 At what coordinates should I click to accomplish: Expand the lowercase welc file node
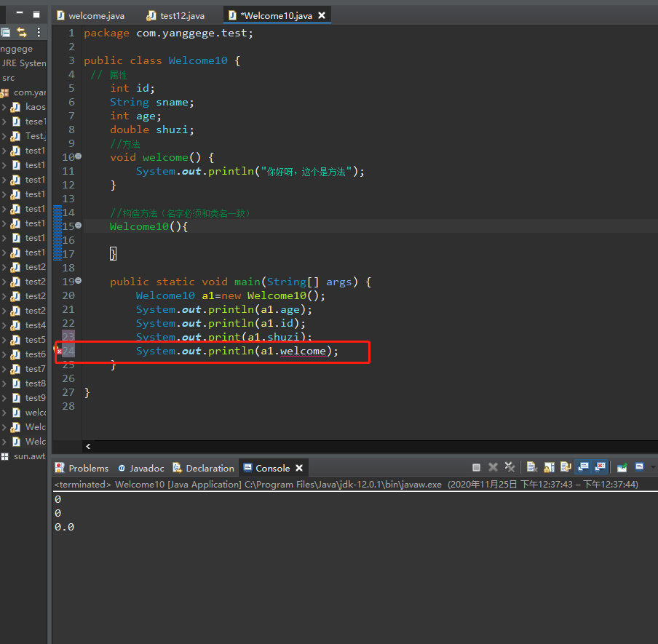pyautogui.click(x=4, y=413)
